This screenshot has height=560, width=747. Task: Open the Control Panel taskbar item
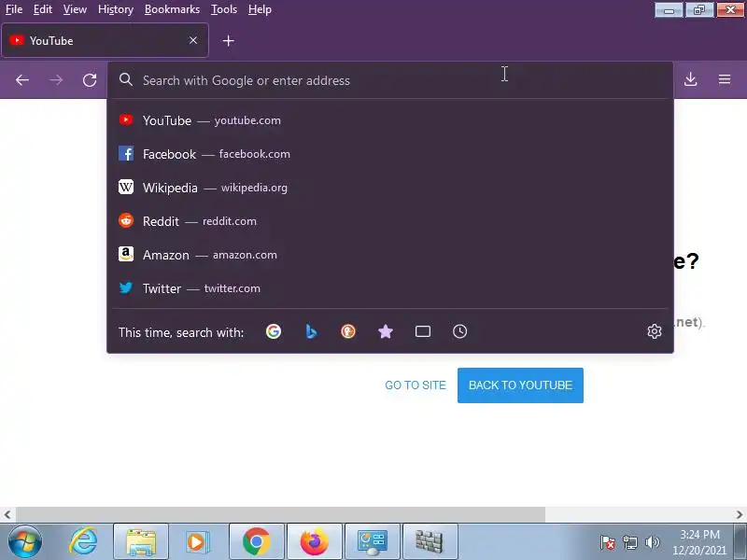coord(373,542)
